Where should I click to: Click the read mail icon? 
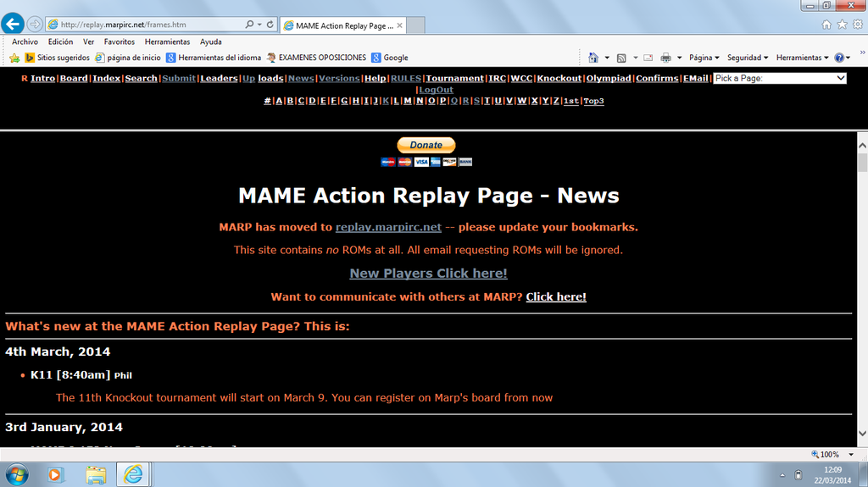tap(648, 58)
